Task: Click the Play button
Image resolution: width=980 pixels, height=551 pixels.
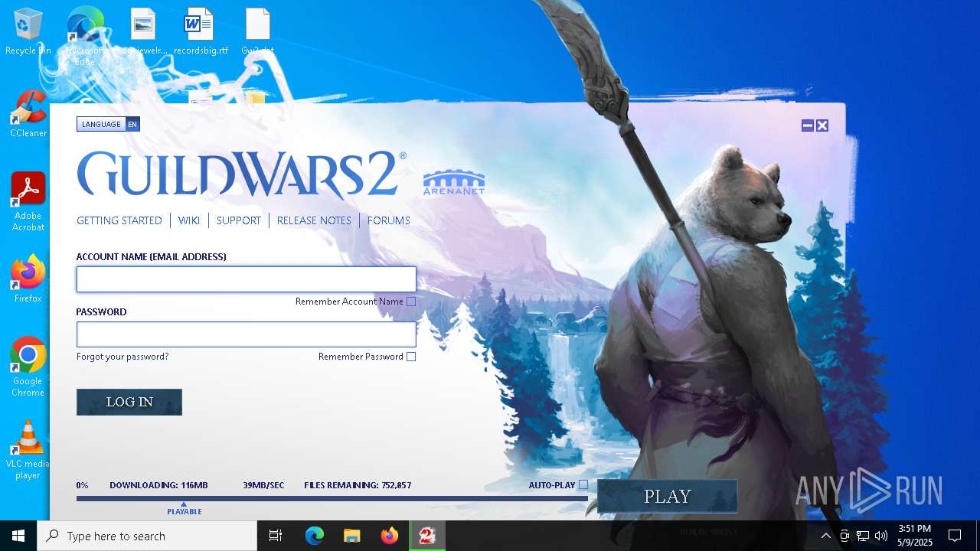Action: coord(668,496)
